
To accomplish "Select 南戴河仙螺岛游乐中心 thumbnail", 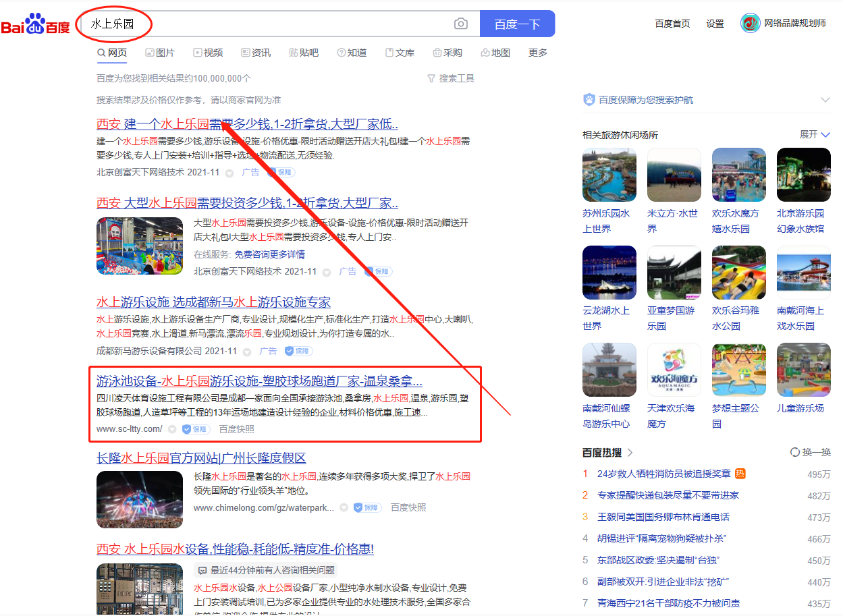I will pyautogui.click(x=609, y=370).
